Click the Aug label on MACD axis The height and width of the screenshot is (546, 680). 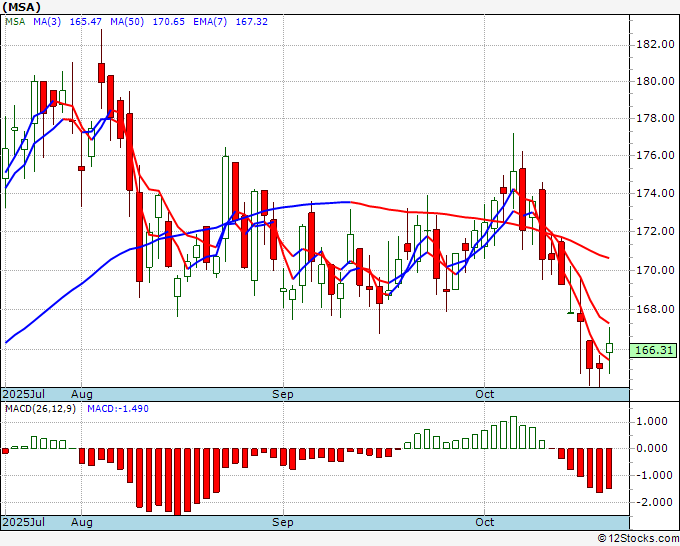(x=82, y=522)
